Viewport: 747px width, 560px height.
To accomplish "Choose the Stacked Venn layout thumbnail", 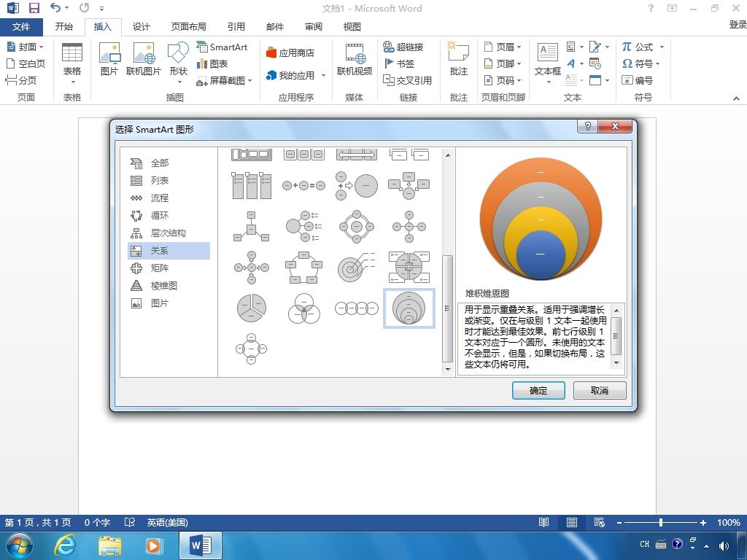I will [409, 308].
